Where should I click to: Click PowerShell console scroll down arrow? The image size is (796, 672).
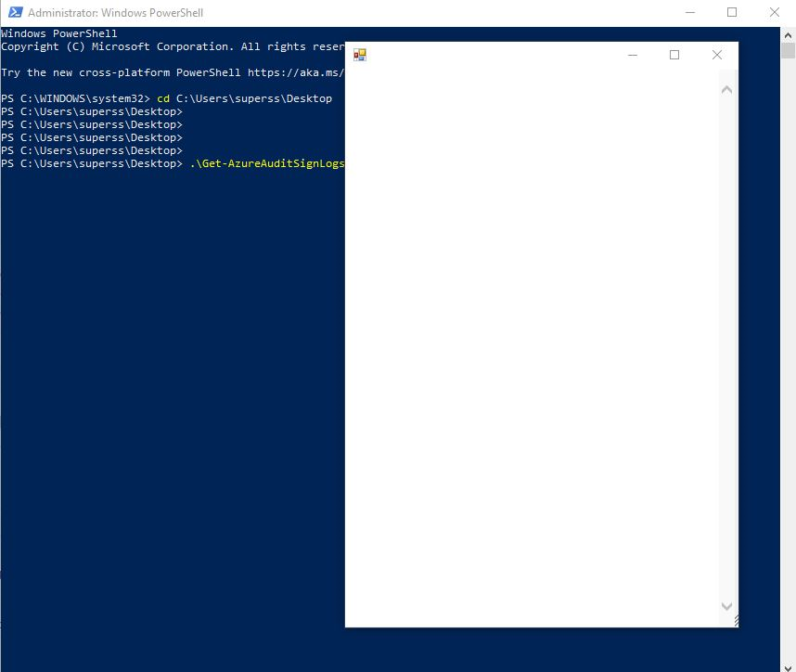point(788,667)
